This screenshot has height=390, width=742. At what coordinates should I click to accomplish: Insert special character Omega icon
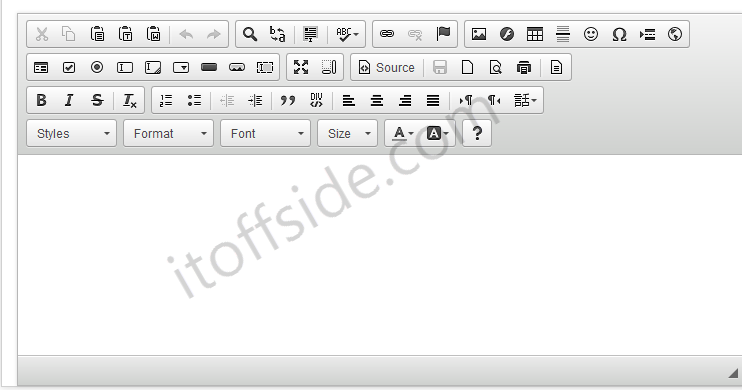[619, 34]
